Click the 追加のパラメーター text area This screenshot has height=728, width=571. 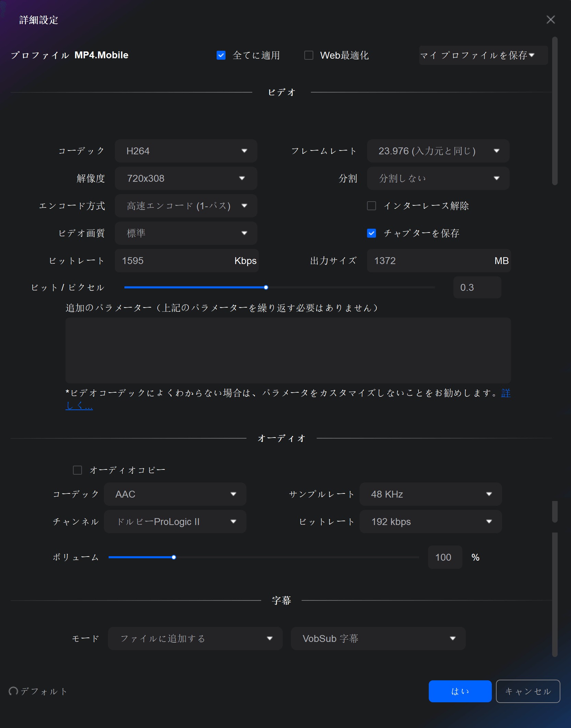[288, 350]
